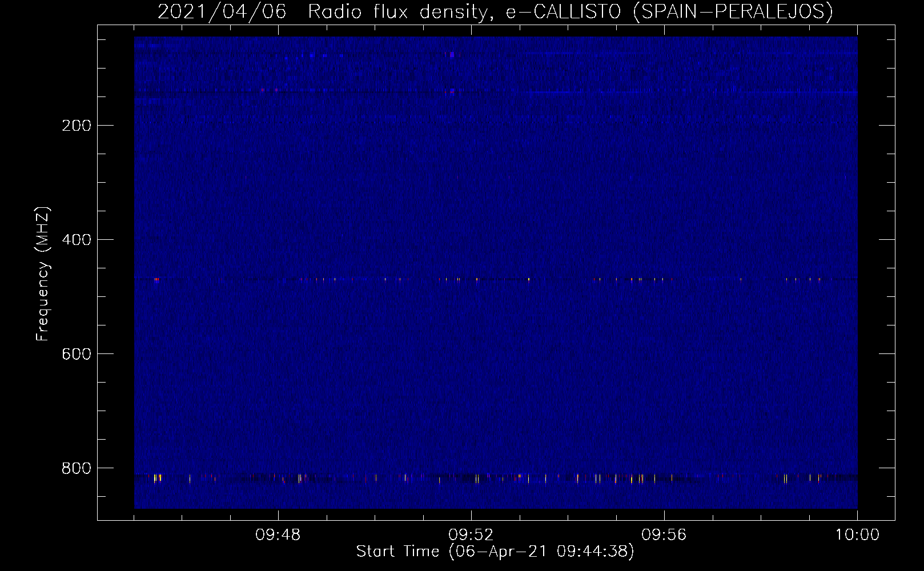Click the 09:52 time tick label

point(471,535)
